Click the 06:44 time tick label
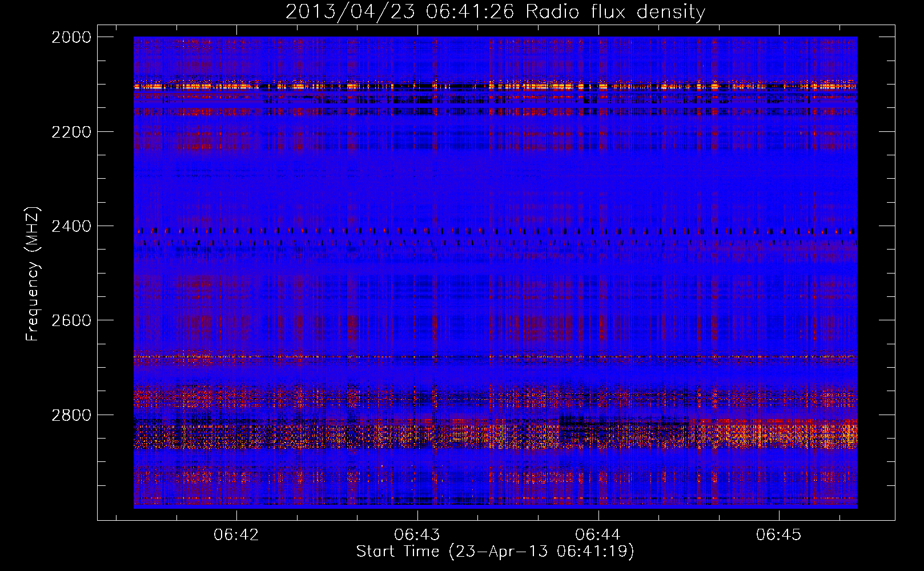 pos(598,534)
